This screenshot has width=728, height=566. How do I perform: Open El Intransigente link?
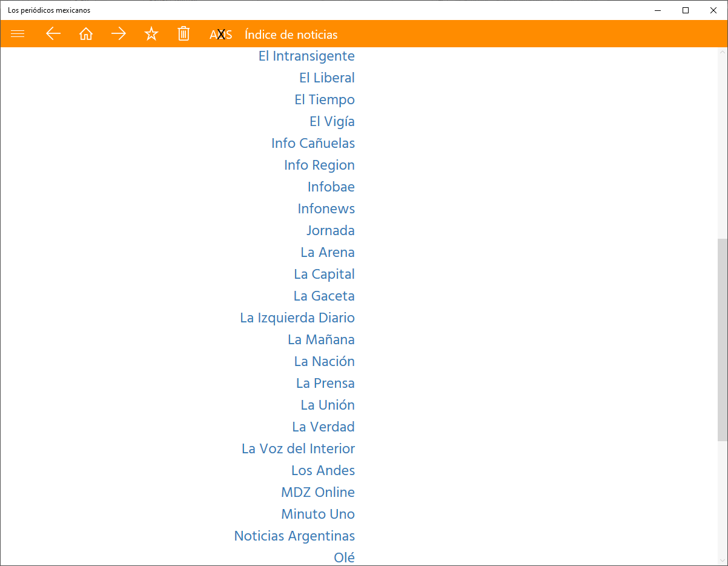click(x=306, y=56)
